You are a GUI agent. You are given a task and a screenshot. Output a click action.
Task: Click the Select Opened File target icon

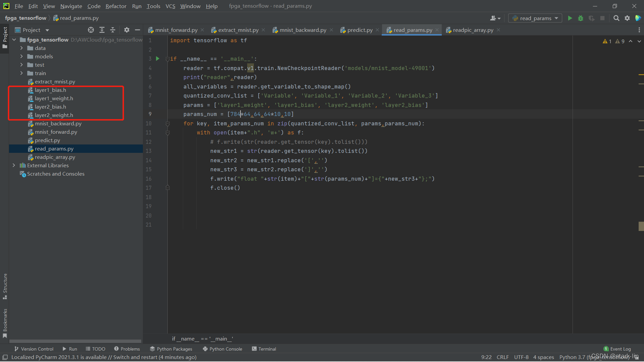(91, 30)
